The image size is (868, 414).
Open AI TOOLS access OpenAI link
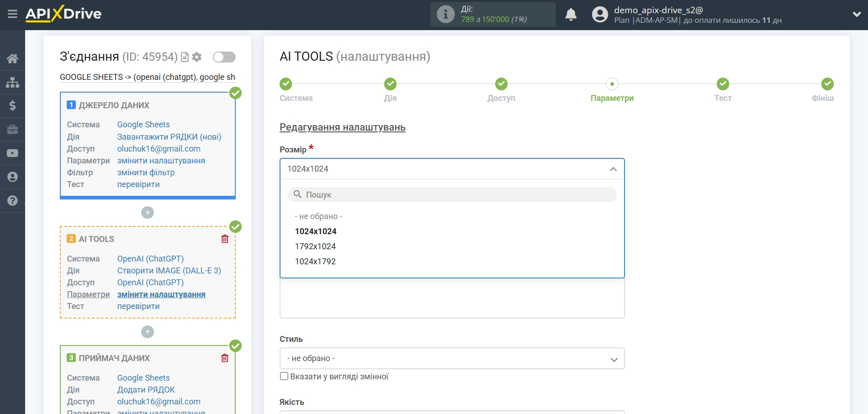pyautogui.click(x=150, y=283)
